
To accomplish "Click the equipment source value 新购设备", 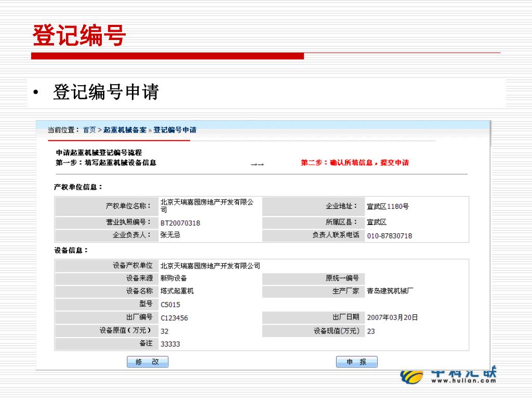I will (x=174, y=278).
